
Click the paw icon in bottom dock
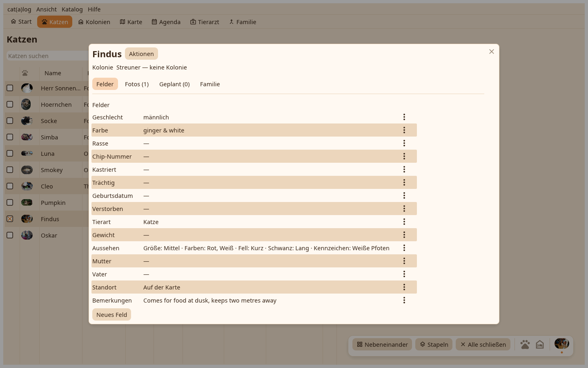[x=525, y=344]
